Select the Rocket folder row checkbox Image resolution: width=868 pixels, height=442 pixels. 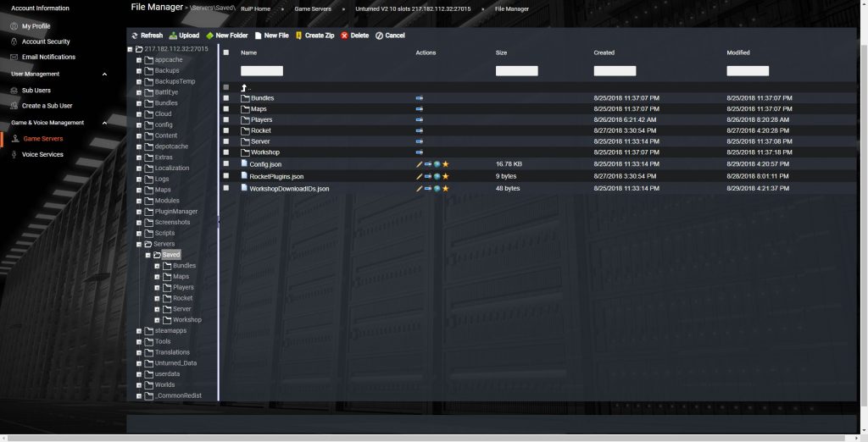(225, 130)
